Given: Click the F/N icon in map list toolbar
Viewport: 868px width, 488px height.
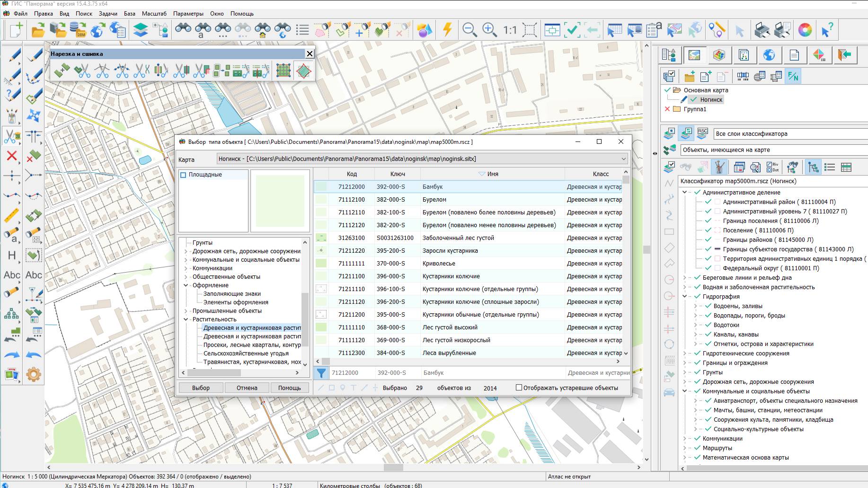Looking at the screenshot, I should pyautogui.click(x=793, y=76).
